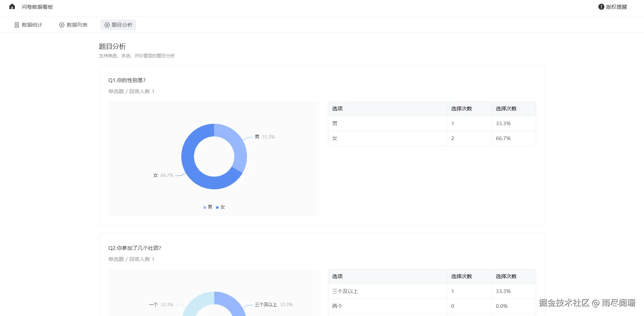This screenshot has width=644, height=316.
Task: Open the 版权提醒 notice link
Action: [613, 7]
